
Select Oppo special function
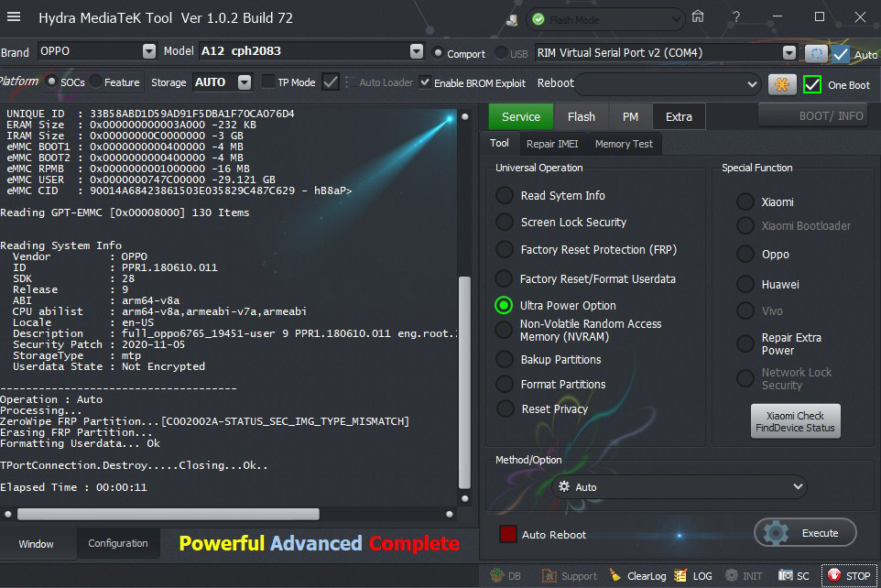[745, 254]
